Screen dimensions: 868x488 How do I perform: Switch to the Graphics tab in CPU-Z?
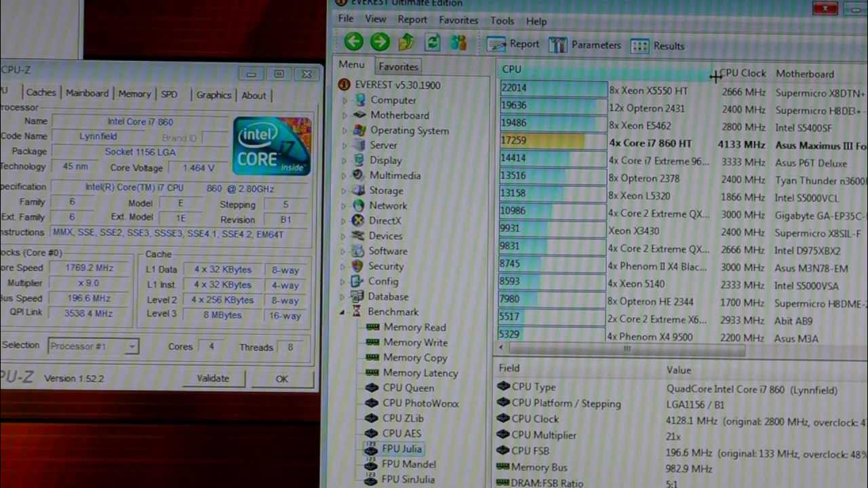[x=214, y=95]
